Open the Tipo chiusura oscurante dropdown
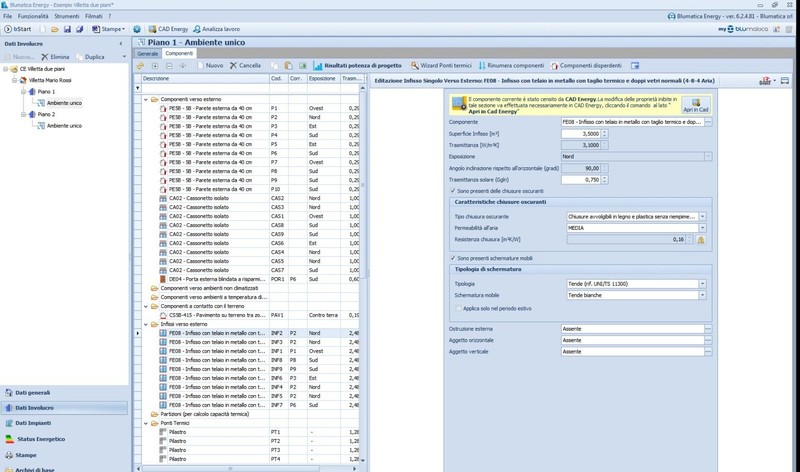The width and height of the screenshot is (800, 472). click(703, 217)
